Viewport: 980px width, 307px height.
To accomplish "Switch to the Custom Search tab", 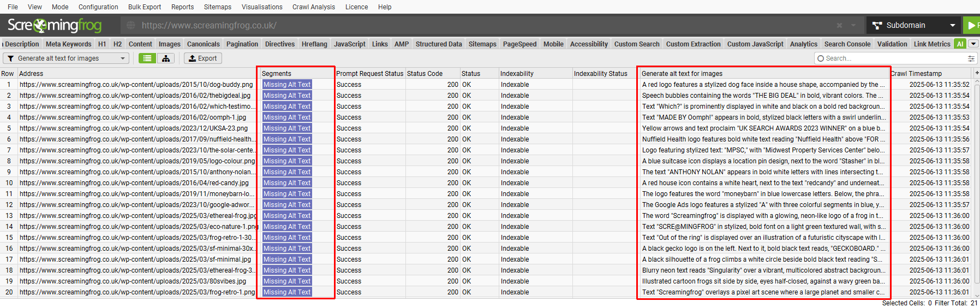I will click(x=637, y=44).
